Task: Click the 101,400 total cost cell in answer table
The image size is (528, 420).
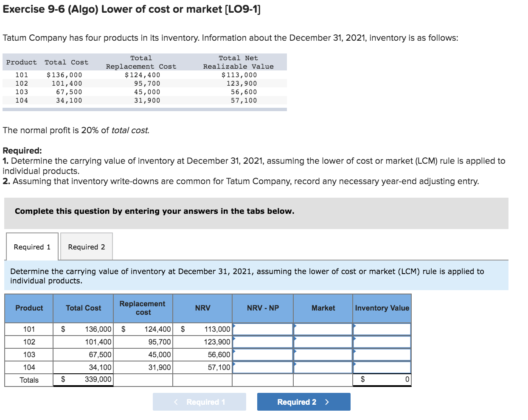Action: (x=83, y=342)
